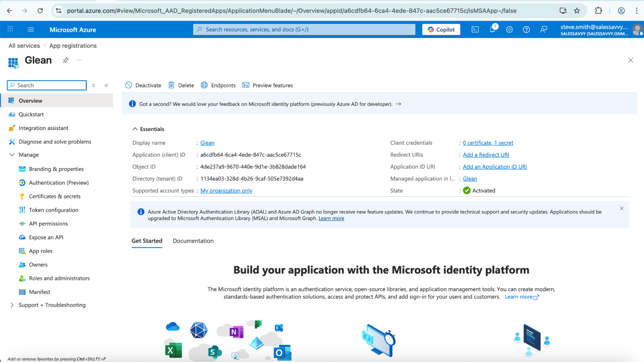
Task: Follow the feedback banner arrow
Action: click(x=399, y=104)
